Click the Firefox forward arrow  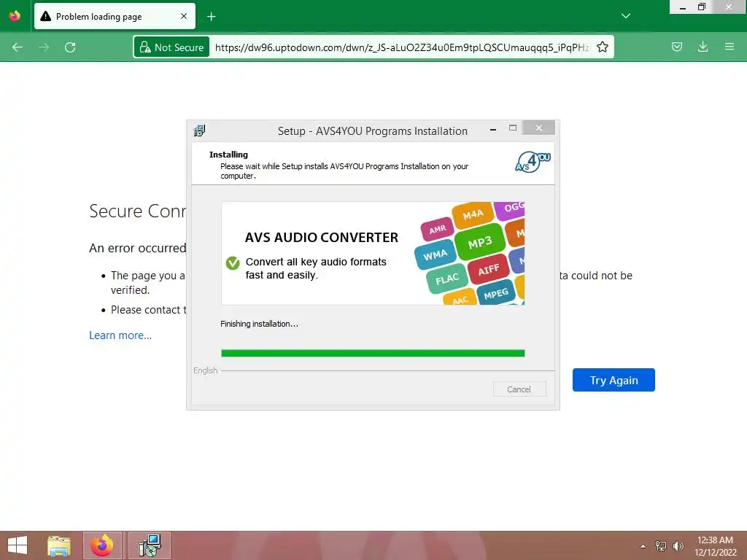coord(44,47)
